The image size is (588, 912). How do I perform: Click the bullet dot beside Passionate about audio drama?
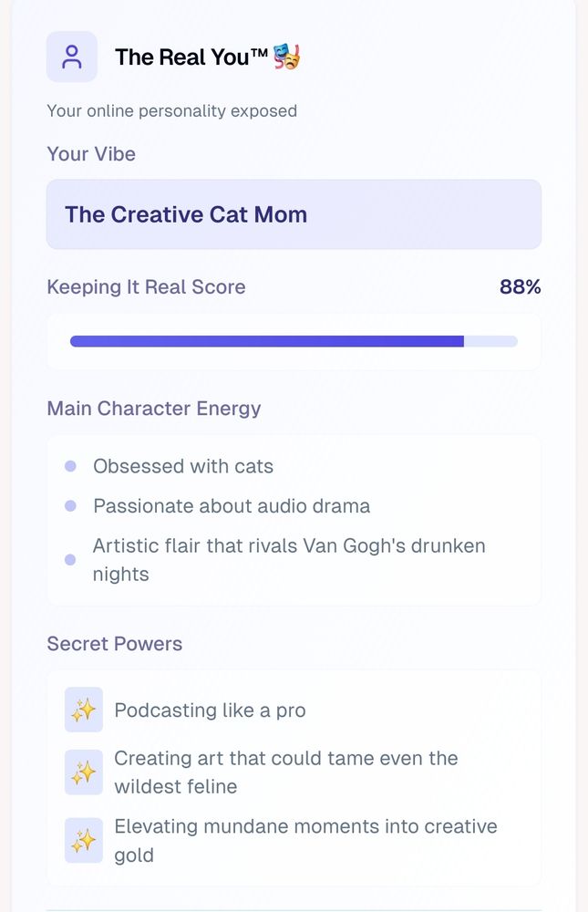coord(70,506)
